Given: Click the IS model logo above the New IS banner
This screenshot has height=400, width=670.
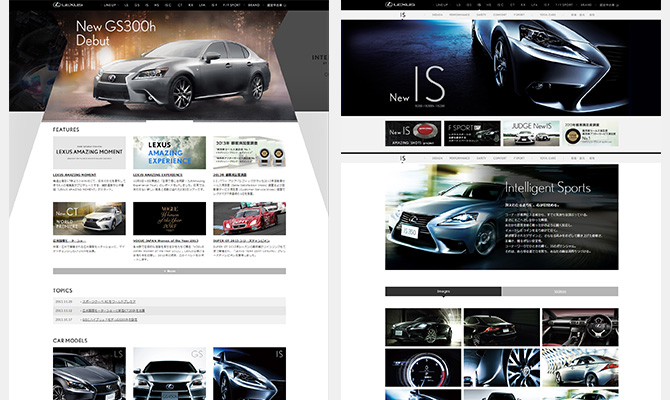Looking at the screenshot, I should click(403, 15).
